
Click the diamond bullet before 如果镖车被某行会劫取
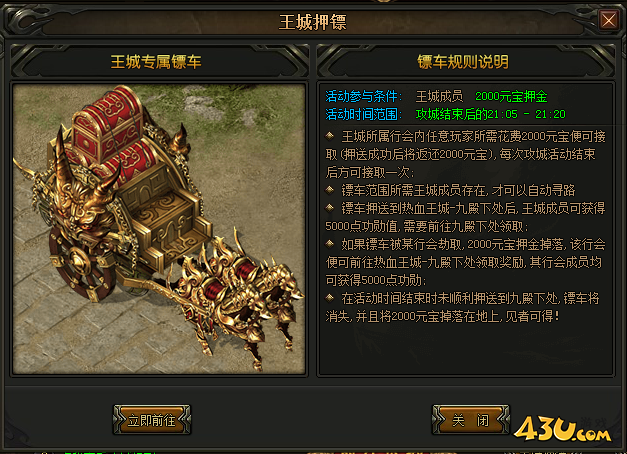click(329, 244)
